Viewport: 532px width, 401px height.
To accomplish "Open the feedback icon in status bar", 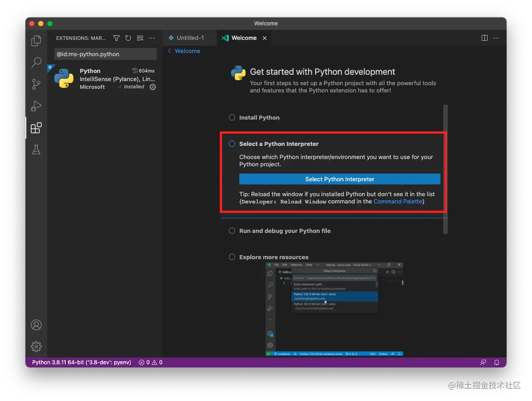I will (483, 362).
